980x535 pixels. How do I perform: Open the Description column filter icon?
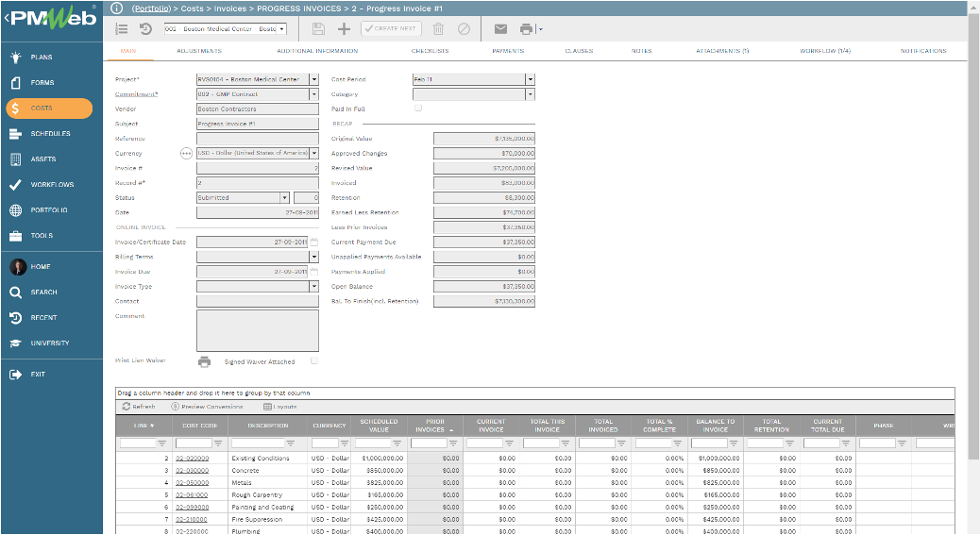[x=291, y=443]
